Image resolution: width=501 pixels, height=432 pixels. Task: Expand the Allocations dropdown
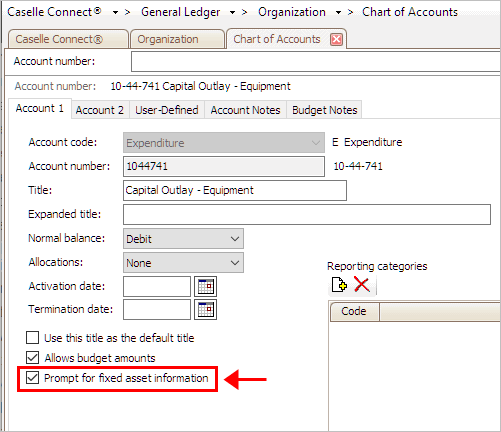coord(183,263)
